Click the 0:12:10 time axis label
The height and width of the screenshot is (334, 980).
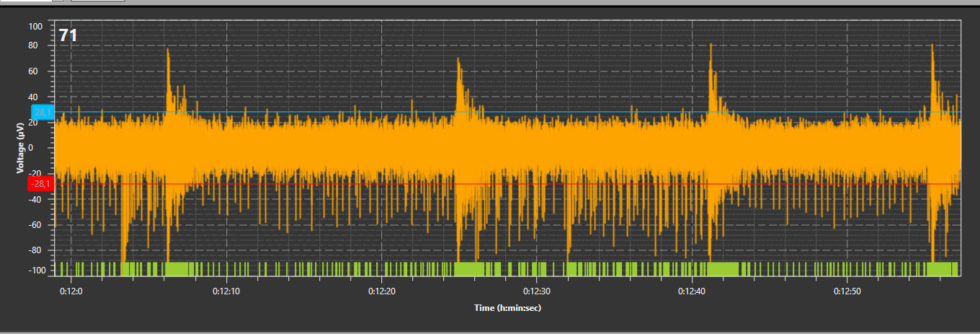(x=226, y=291)
